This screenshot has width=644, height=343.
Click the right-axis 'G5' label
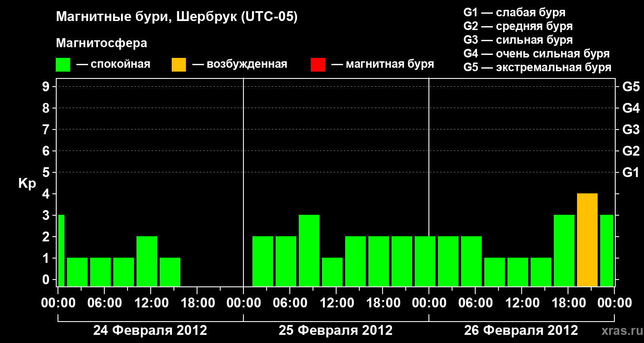tap(631, 87)
